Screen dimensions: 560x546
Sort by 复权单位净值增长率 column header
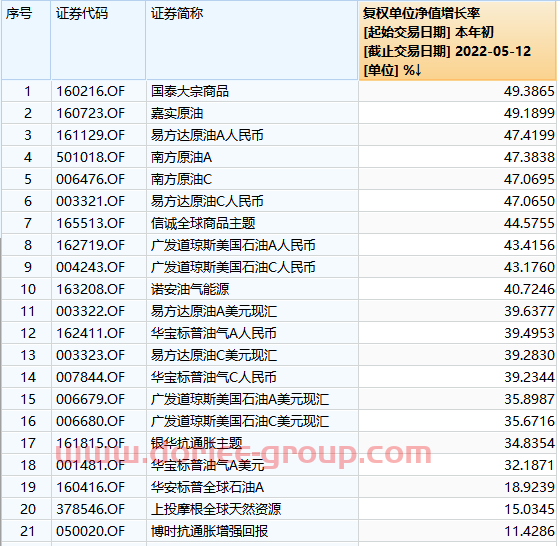pos(457,40)
